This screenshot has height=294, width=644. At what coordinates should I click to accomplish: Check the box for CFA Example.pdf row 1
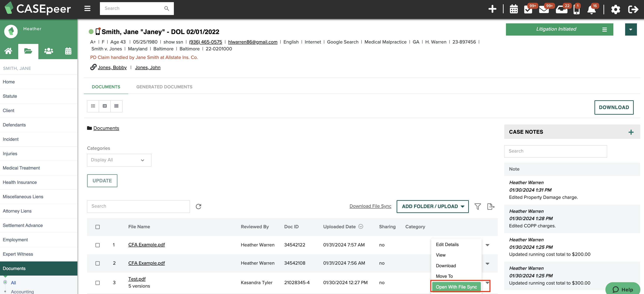[98, 245]
